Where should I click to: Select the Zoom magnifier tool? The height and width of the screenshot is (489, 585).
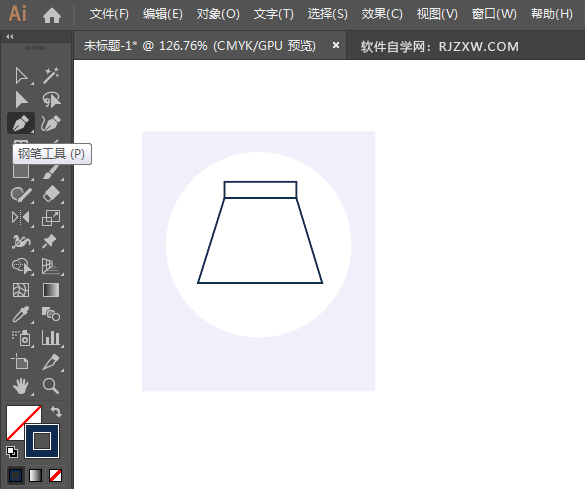pyautogui.click(x=51, y=386)
